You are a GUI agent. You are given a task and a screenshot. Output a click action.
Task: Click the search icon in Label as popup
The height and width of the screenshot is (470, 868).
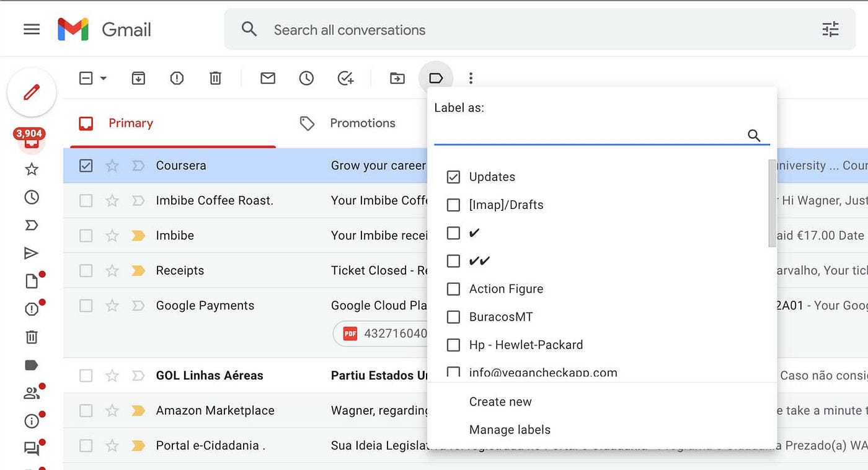coord(754,135)
